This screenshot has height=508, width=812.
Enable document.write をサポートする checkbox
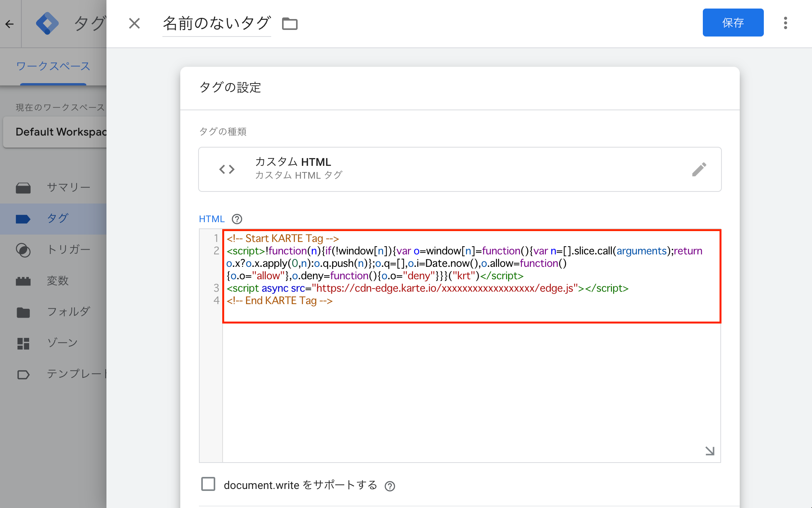tap(208, 484)
